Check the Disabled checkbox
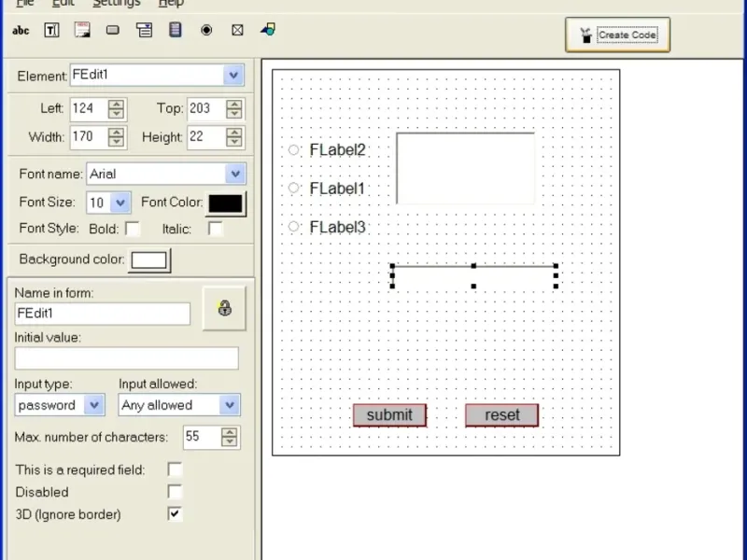The height and width of the screenshot is (560, 747). coord(175,492)
